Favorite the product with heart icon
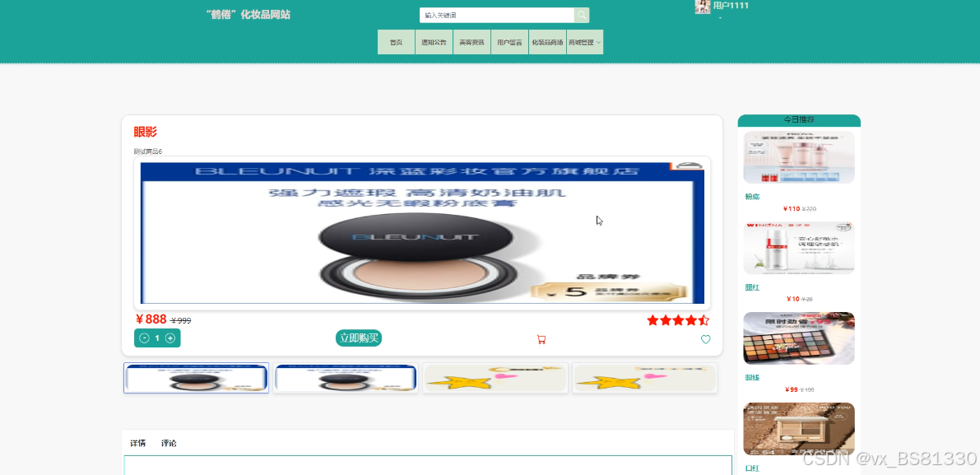This screenshot has width=980, height=475. pos(706,339)
